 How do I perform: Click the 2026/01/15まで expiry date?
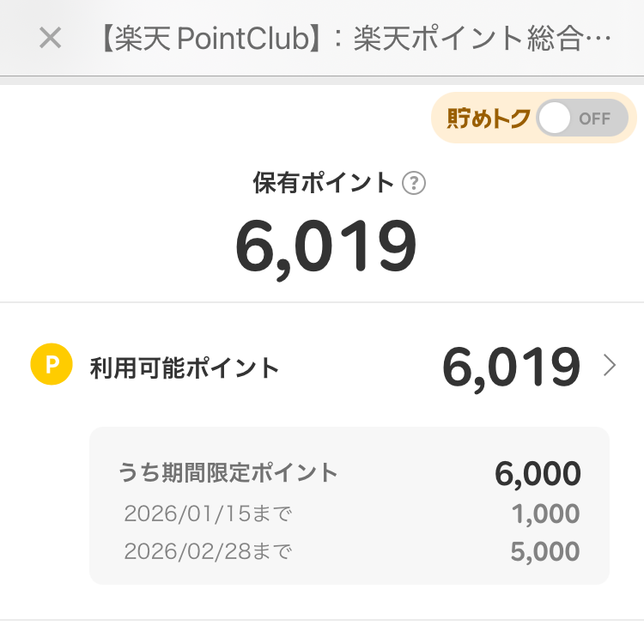point(208,514)
